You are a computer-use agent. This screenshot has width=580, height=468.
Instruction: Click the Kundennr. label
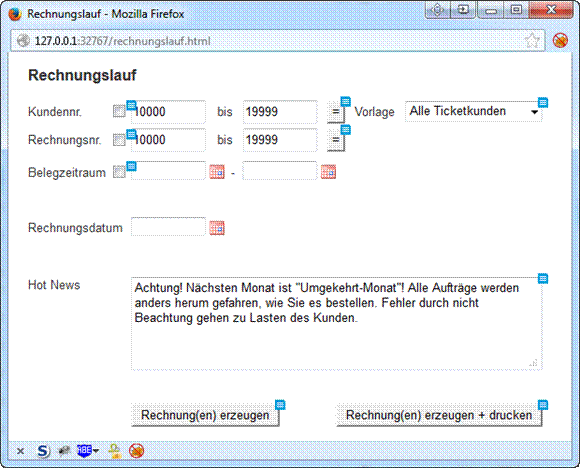click(55, 112)
